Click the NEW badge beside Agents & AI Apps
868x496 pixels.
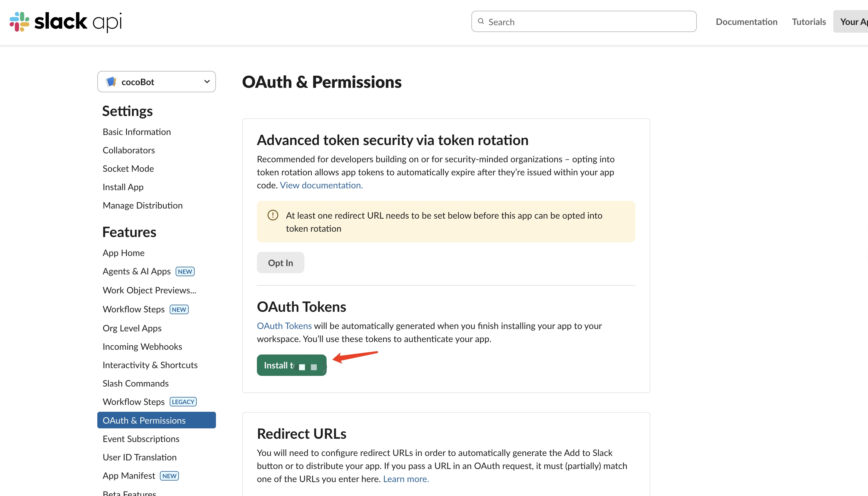[x=185, y=271]
